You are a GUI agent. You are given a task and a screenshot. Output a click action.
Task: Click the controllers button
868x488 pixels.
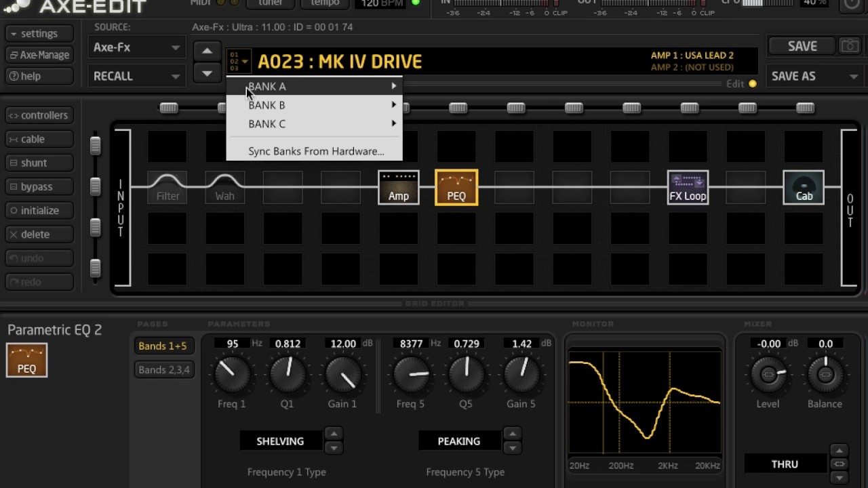coord(39,115)
